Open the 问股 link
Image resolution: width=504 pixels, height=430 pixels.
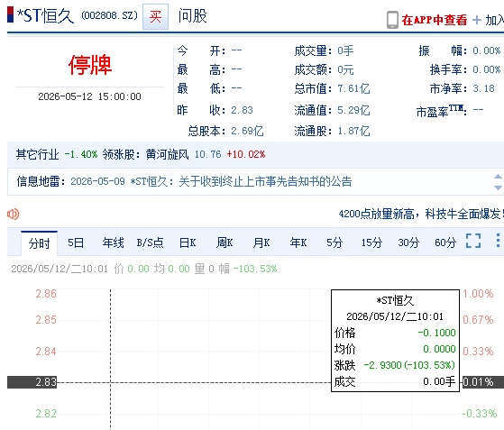[x=193, y=16]
